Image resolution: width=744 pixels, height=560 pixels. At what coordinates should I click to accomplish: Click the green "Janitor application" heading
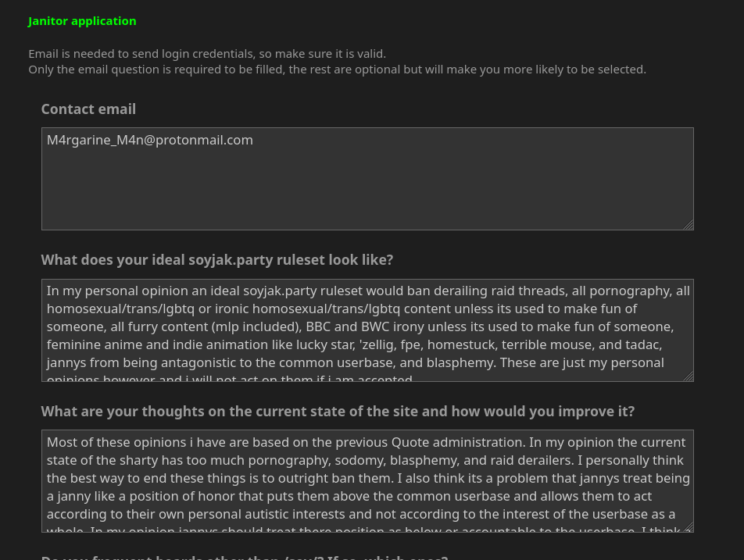(x=82, y=21)
